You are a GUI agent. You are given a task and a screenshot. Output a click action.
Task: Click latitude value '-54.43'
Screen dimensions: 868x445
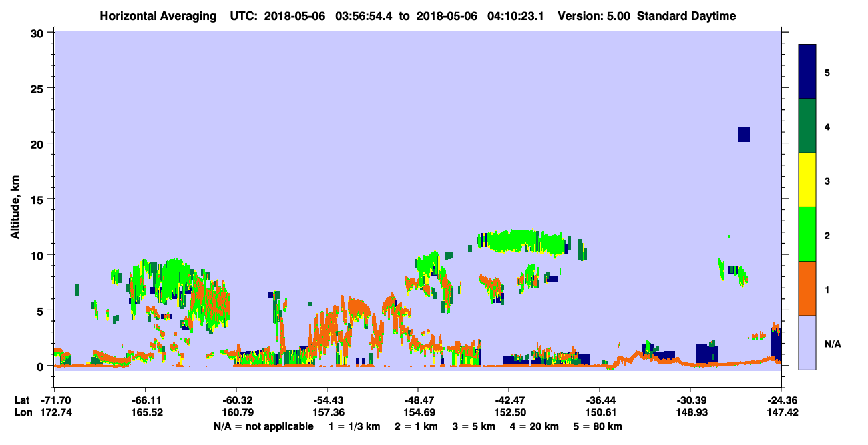(x=327, y=400)
